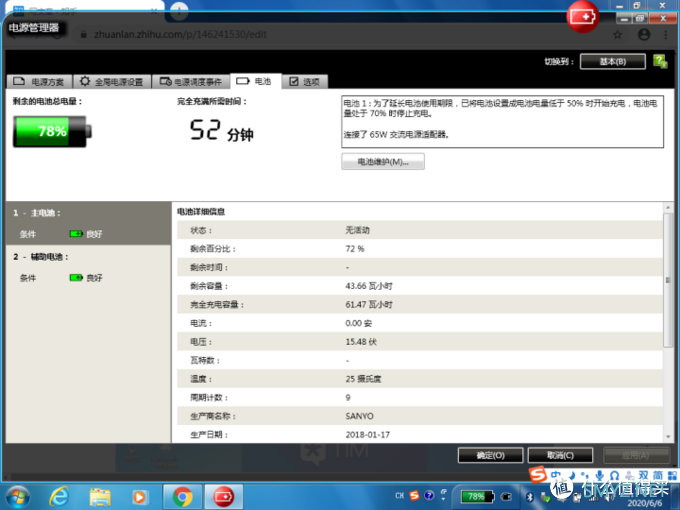This screenshot has width=680, height=510.
Task: Click the production date 2018-01-17
Action: (367, 435)
